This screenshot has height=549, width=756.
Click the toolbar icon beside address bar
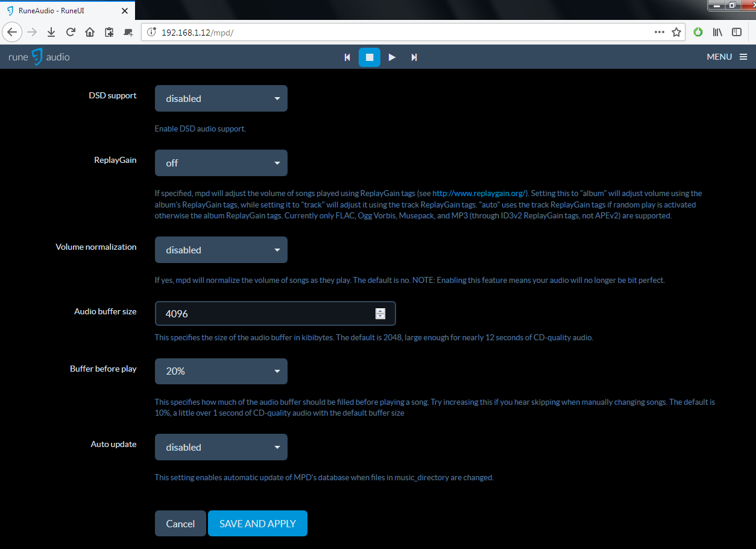click(x=128, y=32)
